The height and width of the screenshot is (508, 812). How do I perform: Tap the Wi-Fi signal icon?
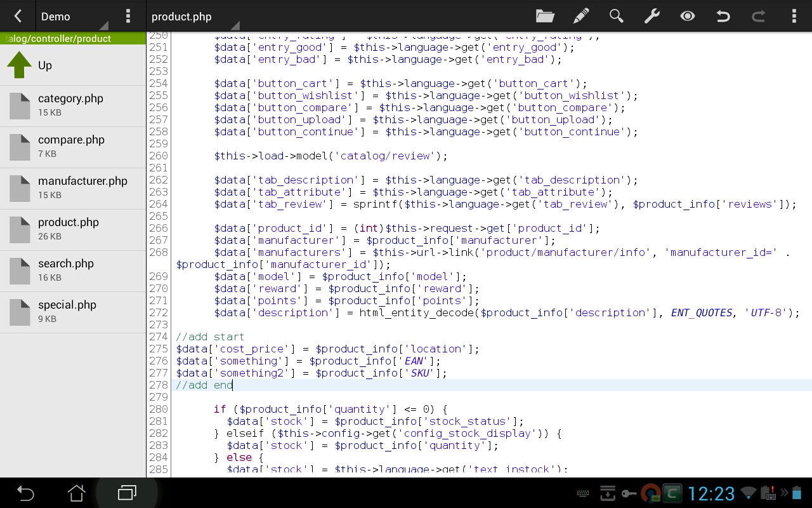pos(749,493)
